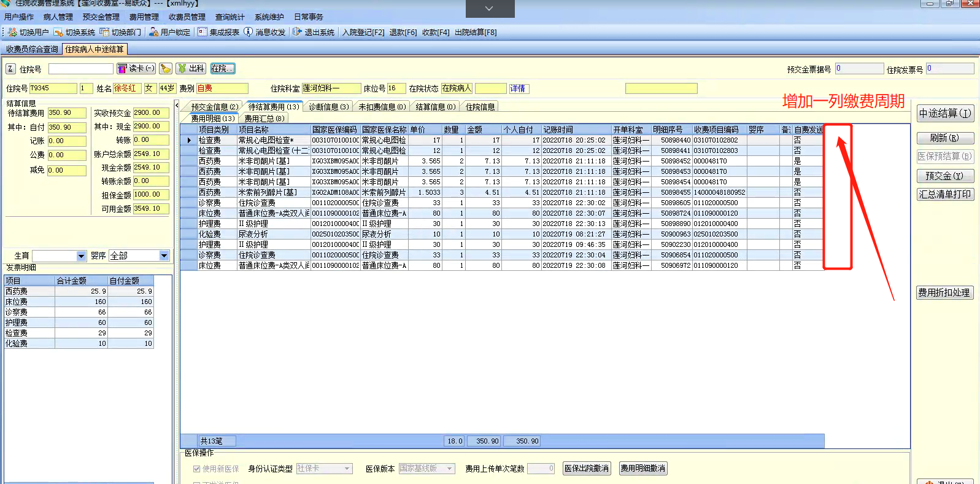Open the 预交金管理 menu

pos(101,17)
